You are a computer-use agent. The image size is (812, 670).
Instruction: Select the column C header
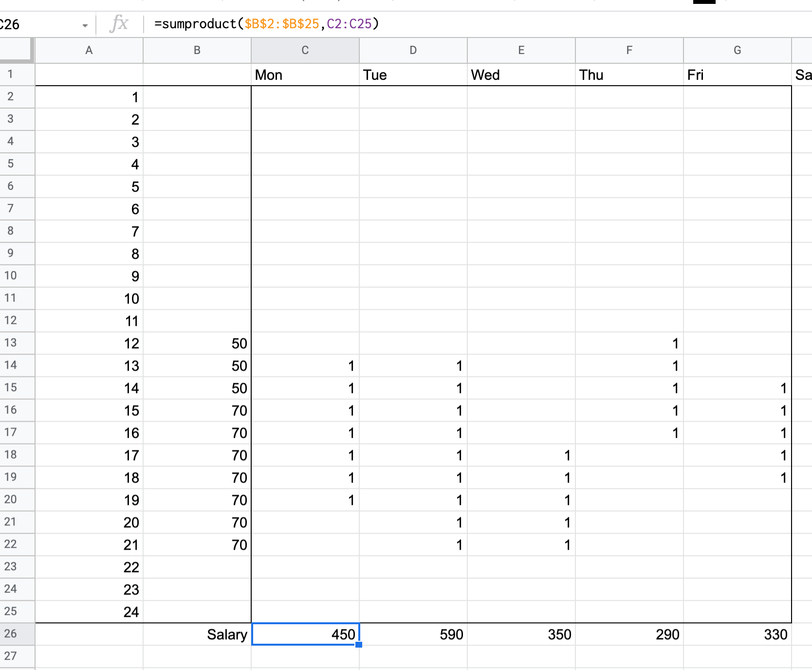[x=305, y=50]
